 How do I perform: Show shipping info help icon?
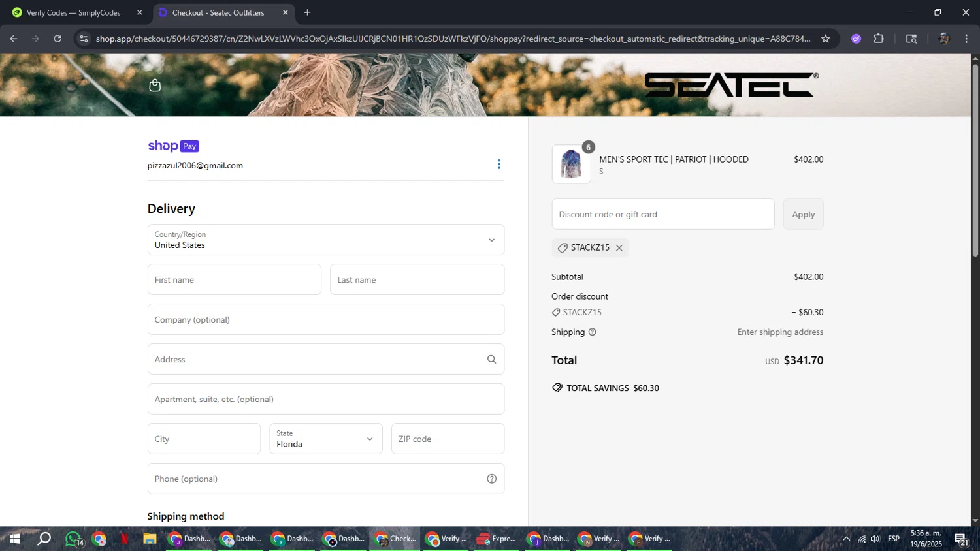pos(593,332)
